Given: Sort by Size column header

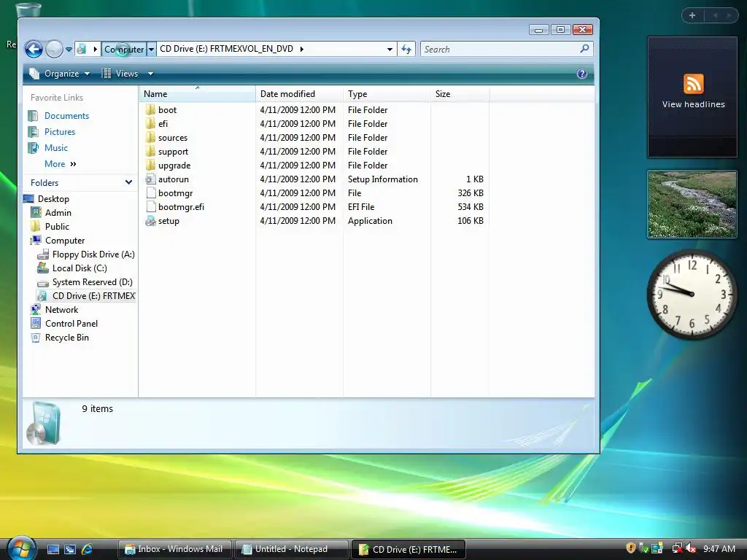Looking at the screenshot, I should [x=460, y=94].
